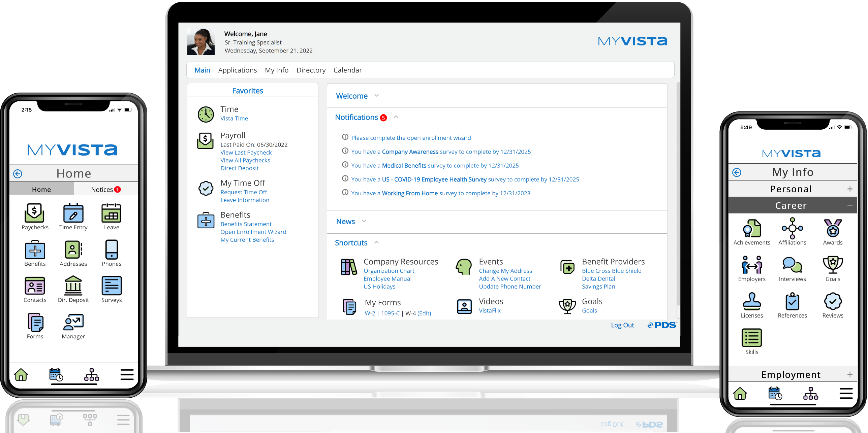Open the Skills list icon
The height and width of the screenshot is (433, 868).
[752, 338]
